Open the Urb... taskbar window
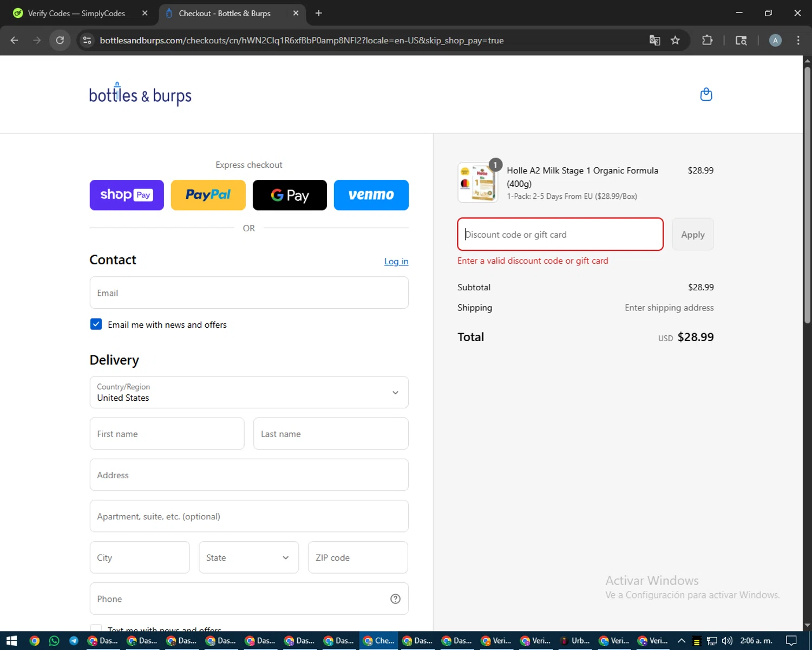Screen dimensions: 812x650 point(575,641)
